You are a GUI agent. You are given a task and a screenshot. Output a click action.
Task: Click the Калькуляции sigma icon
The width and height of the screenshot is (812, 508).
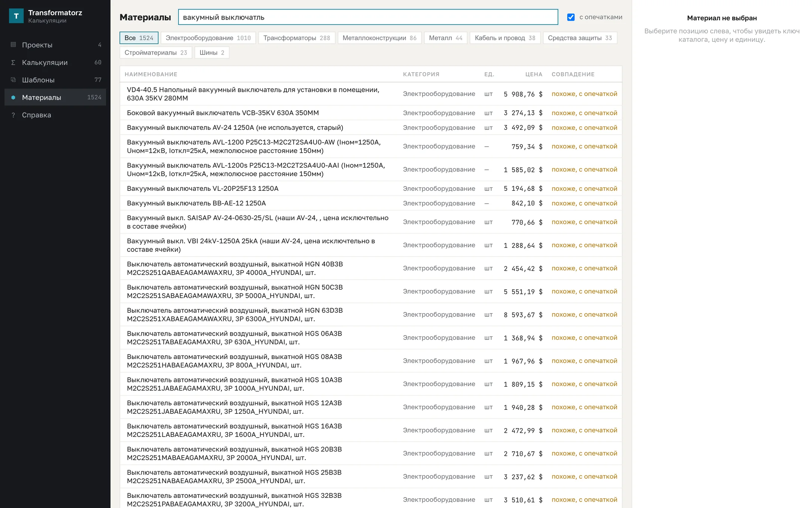[13, 62]
